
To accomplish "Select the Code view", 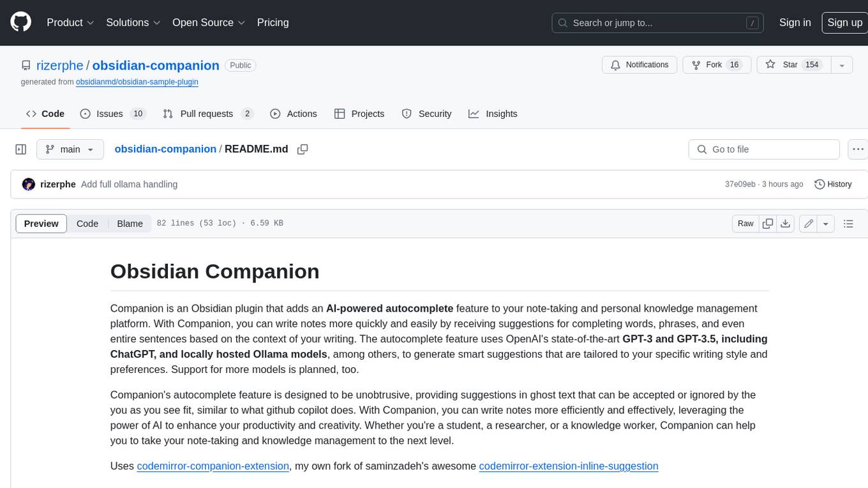I will (87, 224).
